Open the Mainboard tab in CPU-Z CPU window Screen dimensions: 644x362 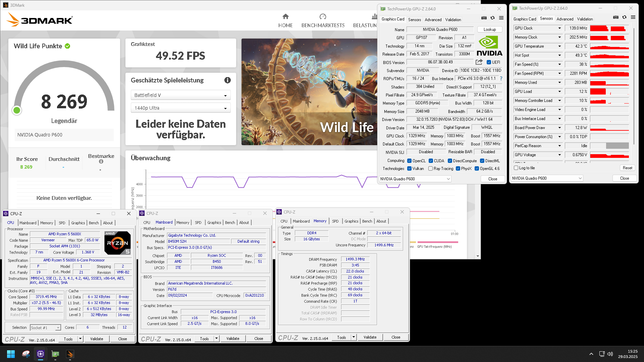(x=28, y=223)
